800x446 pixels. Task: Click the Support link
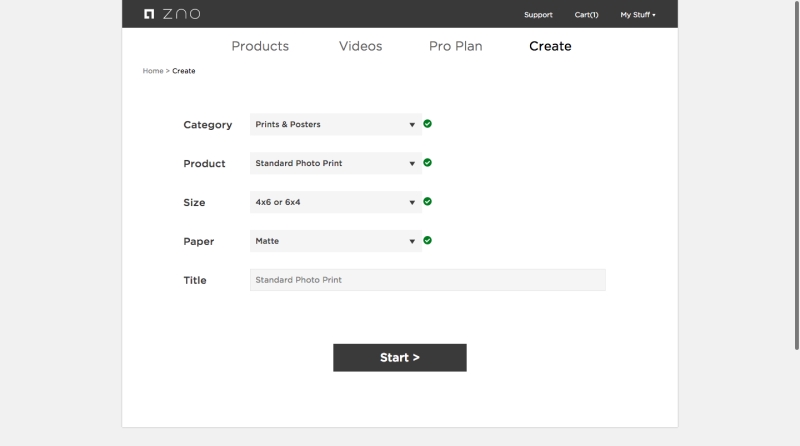coord(538,15)
